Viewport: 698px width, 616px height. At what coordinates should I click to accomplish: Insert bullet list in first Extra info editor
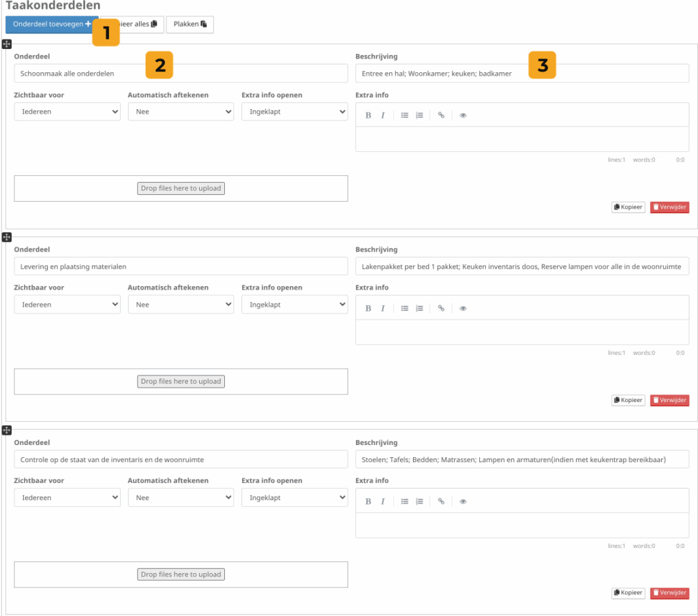click(x=404, y=115)
